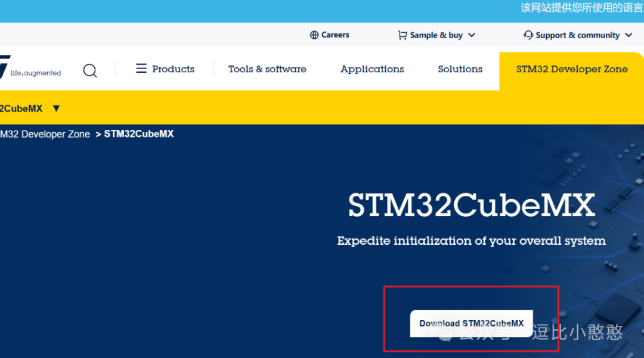Click the ST life.augmented logo
This screenshot has width=644, height=358.
point(30,67)
